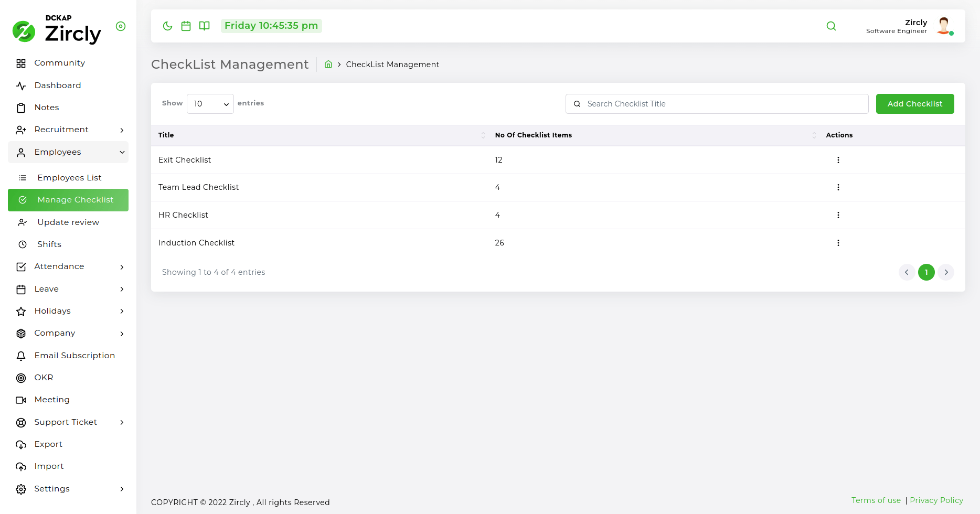Viewport: 980px width, 514px height.
Task: Open actions menu for HR Checklist
Action: [838, 215]
